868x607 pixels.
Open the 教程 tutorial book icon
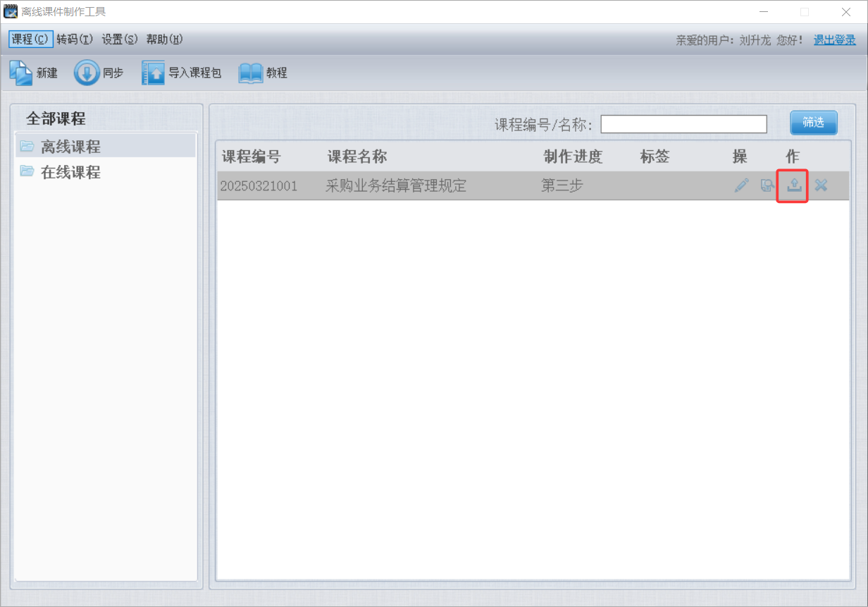pos(250,73)
